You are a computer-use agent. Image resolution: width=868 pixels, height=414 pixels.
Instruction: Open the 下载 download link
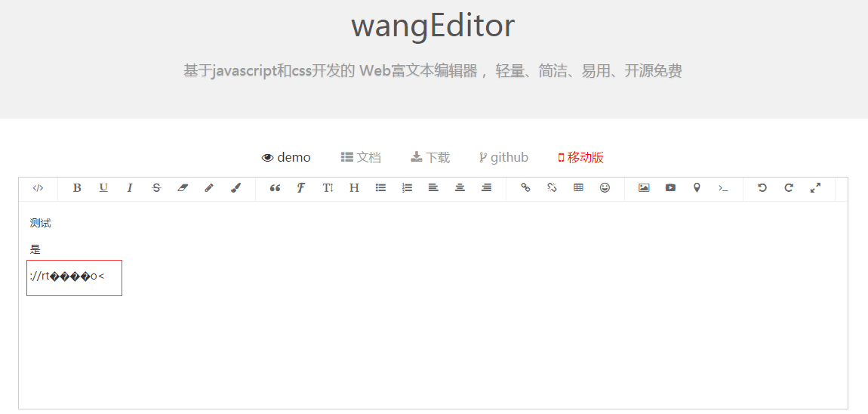pos(430,157)
